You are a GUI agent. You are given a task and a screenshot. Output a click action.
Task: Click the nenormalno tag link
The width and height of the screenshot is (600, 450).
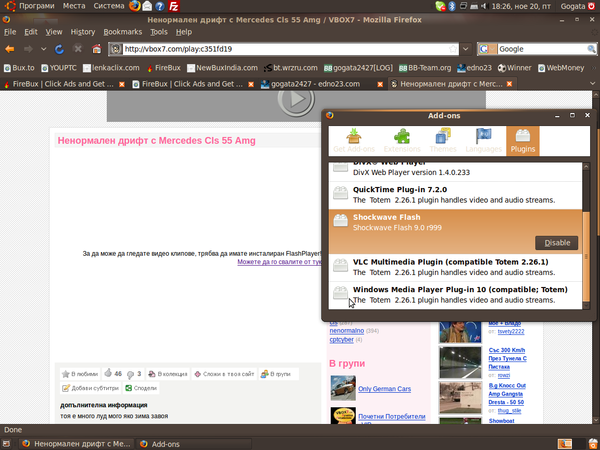(346, 331)
